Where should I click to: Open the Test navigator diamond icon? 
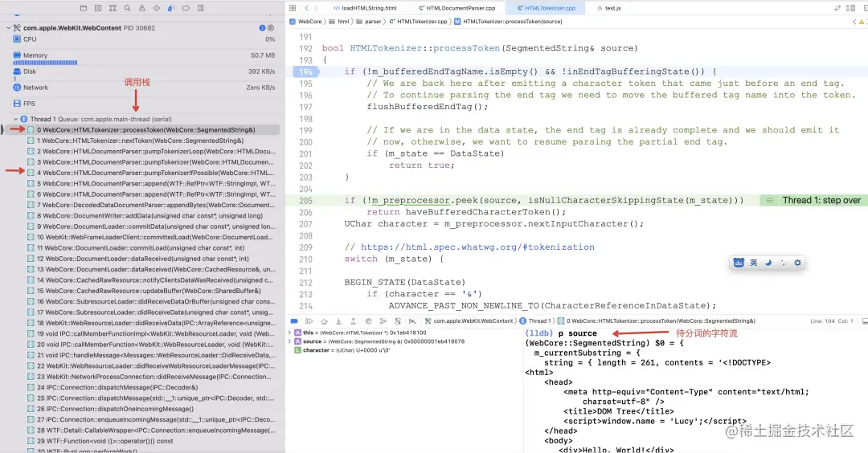click(x=157, y=8)
